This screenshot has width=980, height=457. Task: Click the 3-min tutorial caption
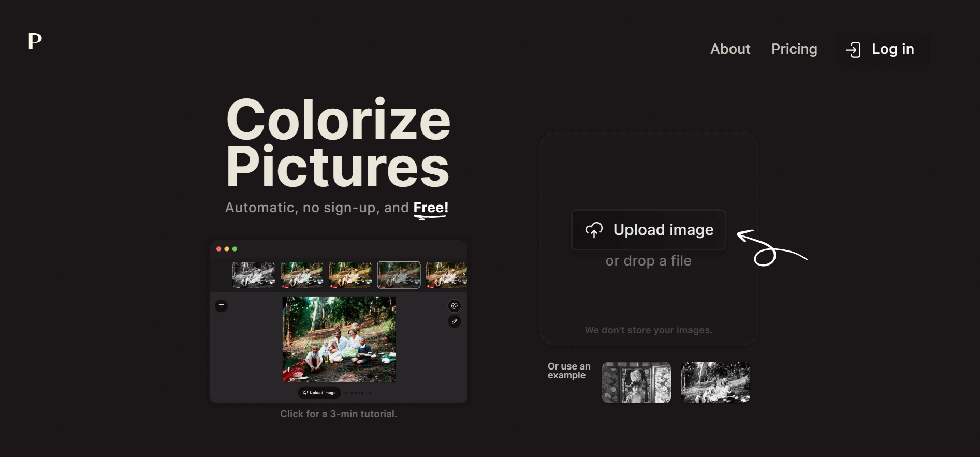(x=339, y=414)
